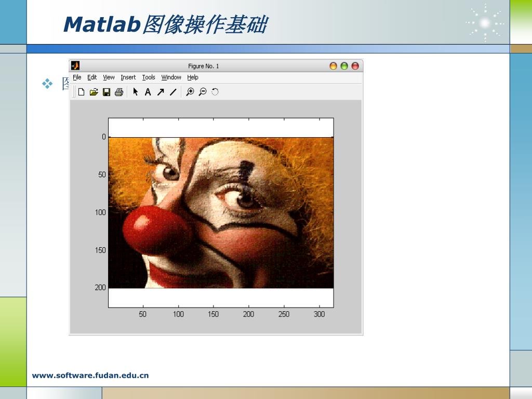Minimize the figure with the orange button
Screen dimensions: 532x399
(333, 66)
